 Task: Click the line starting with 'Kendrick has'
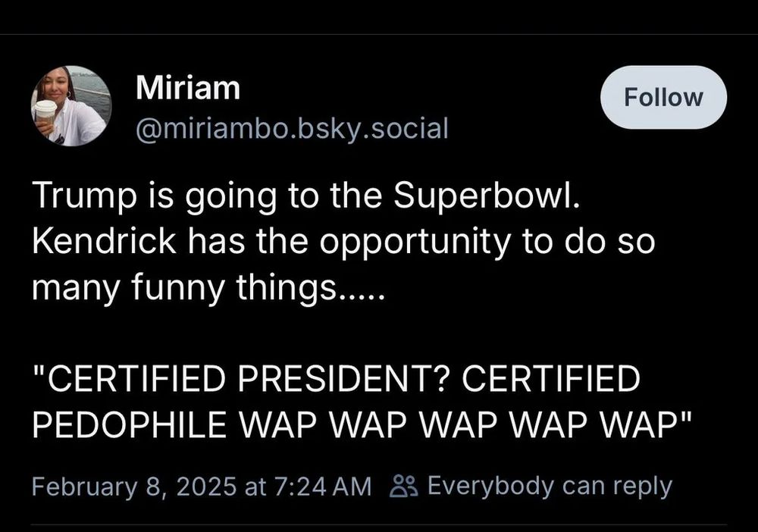pyautogui.click(x=343, y=242)
